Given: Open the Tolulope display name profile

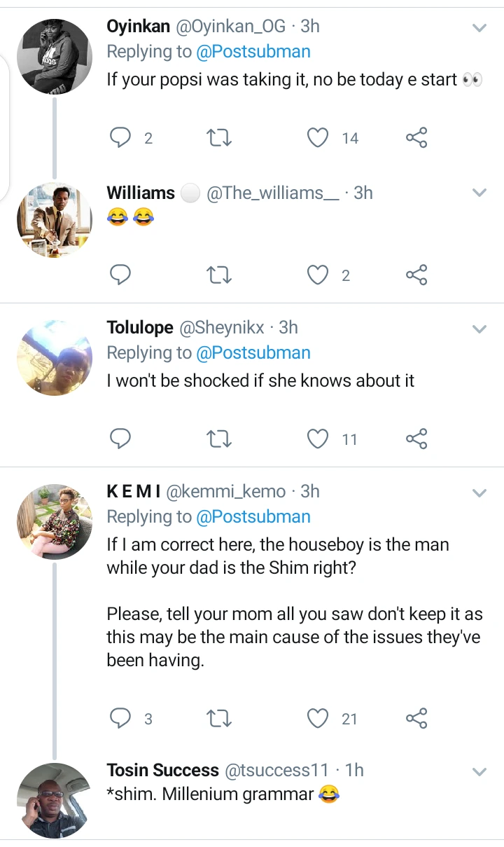Looking at the screenshot, I should coord(140,327).
